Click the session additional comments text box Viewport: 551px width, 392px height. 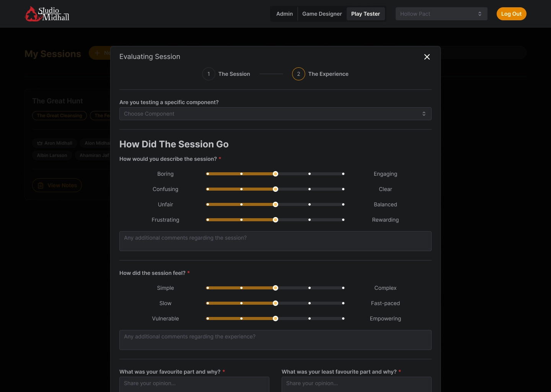tap(275, 241)
